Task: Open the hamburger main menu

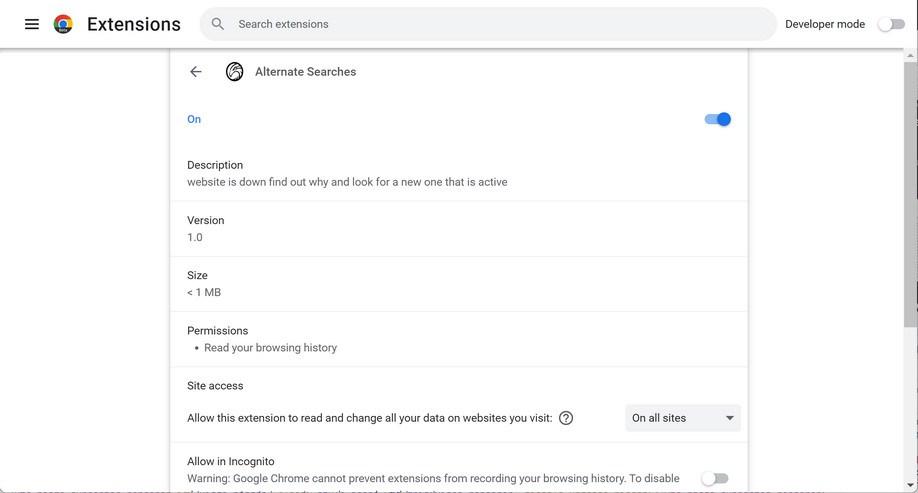Action: coord(32,24)
